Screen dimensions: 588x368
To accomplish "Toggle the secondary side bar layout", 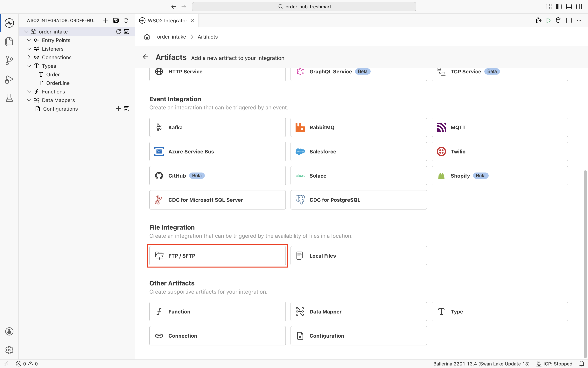I will pos(579,7).
